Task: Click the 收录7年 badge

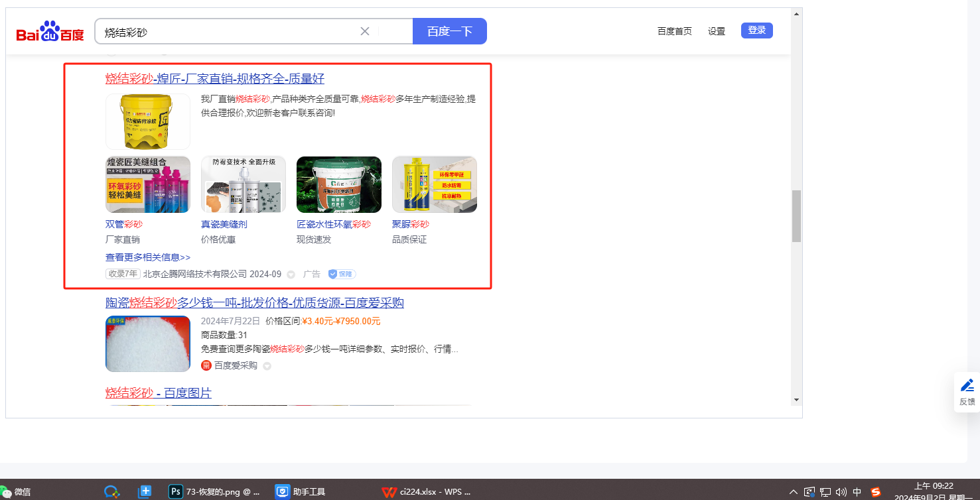Action: coord(123,274)
